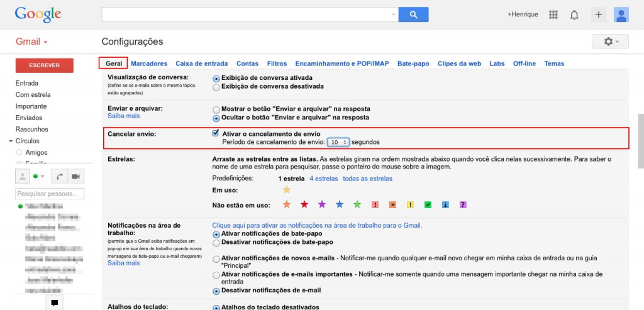Open the Labs tab
This screenshot has height=310, width=644.
point(497,64)
